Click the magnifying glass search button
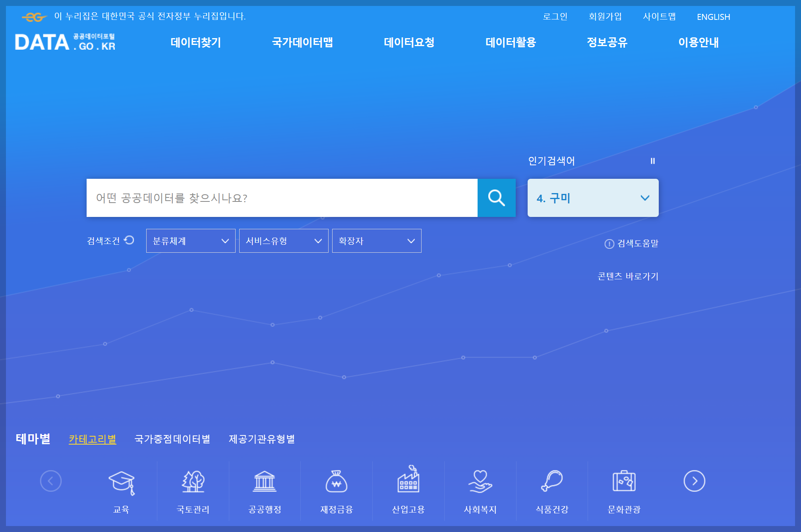Screen dimensions: 801x532 click(496, 198)
